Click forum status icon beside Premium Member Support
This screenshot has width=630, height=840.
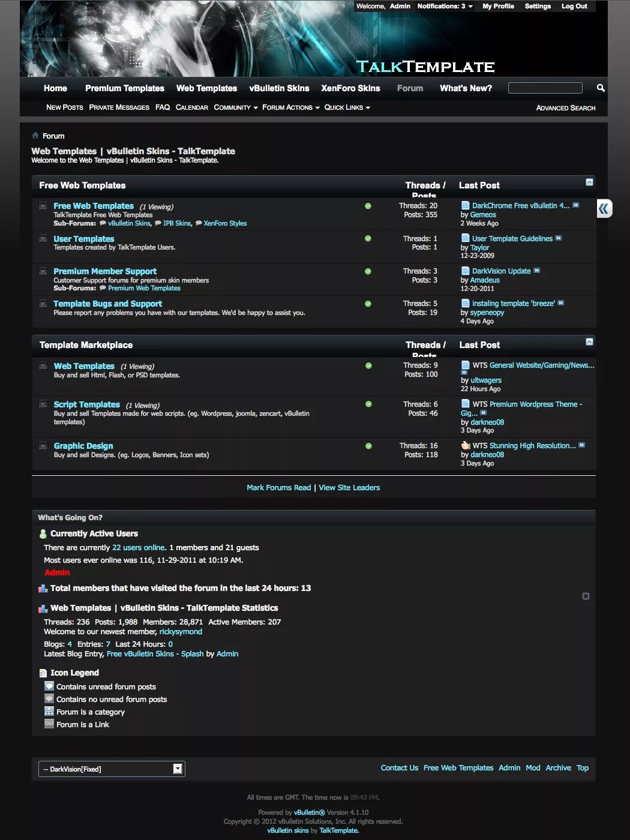pos(43,271)
